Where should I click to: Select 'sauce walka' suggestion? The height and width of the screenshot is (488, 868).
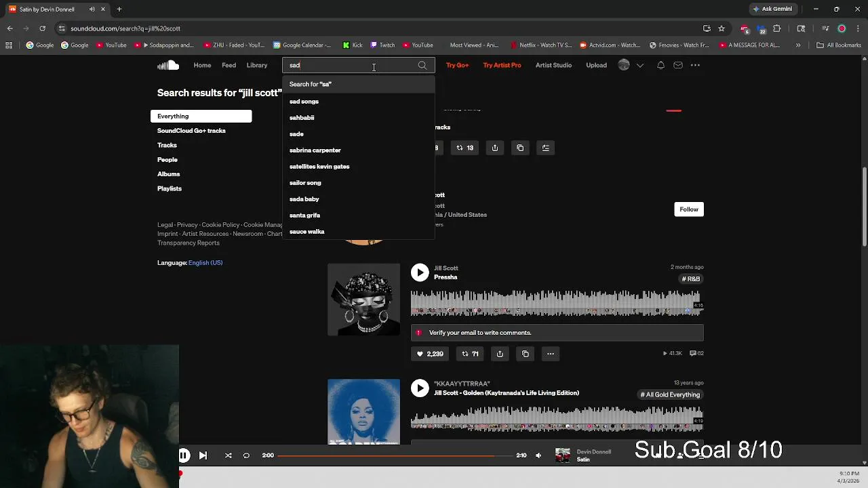(358, 232)
